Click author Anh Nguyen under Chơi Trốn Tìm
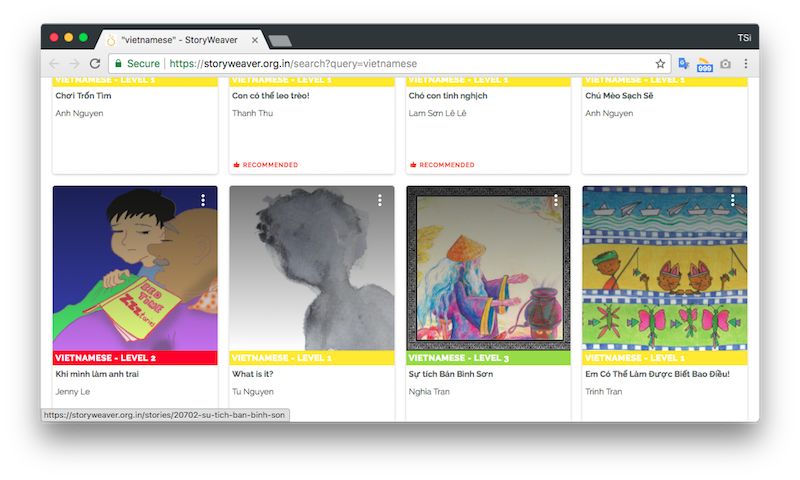This screenshot has width=800, height=480. (x=79, y=113)
